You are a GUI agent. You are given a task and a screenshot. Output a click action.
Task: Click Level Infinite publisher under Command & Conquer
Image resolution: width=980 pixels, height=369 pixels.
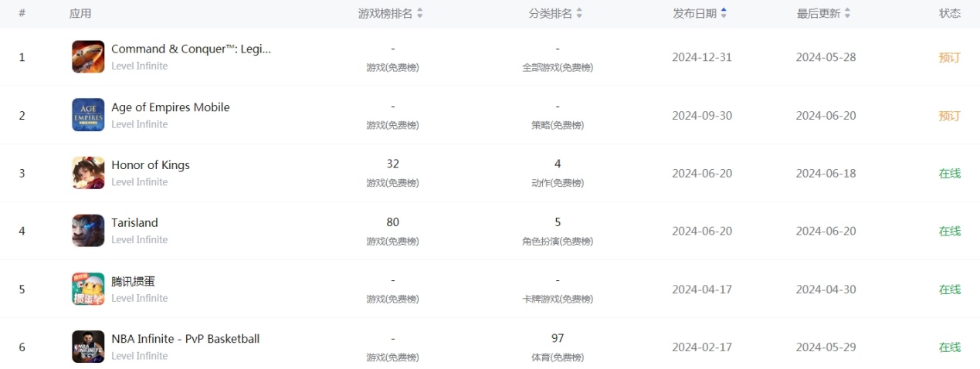(139, 66)
